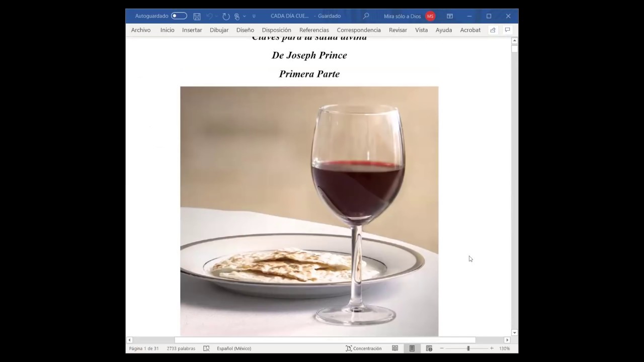Open the Correspondencia tab
644x362 pixels.
pos(359,30)
